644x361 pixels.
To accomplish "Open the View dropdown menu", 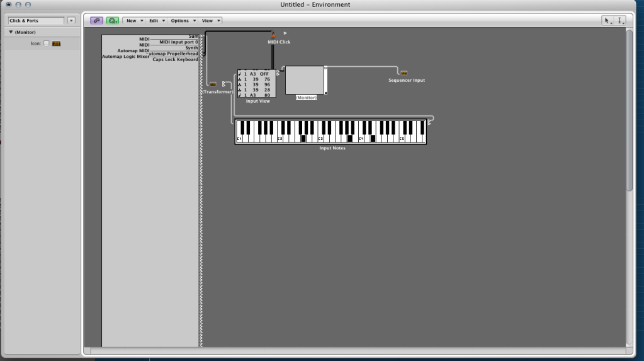I will click(x=210, y=21).
